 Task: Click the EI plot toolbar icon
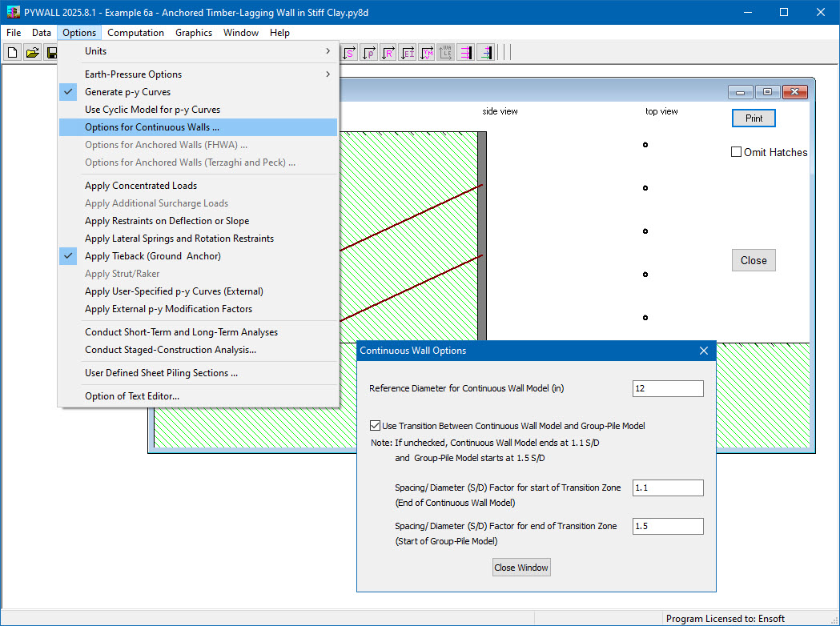click(408, 53)
